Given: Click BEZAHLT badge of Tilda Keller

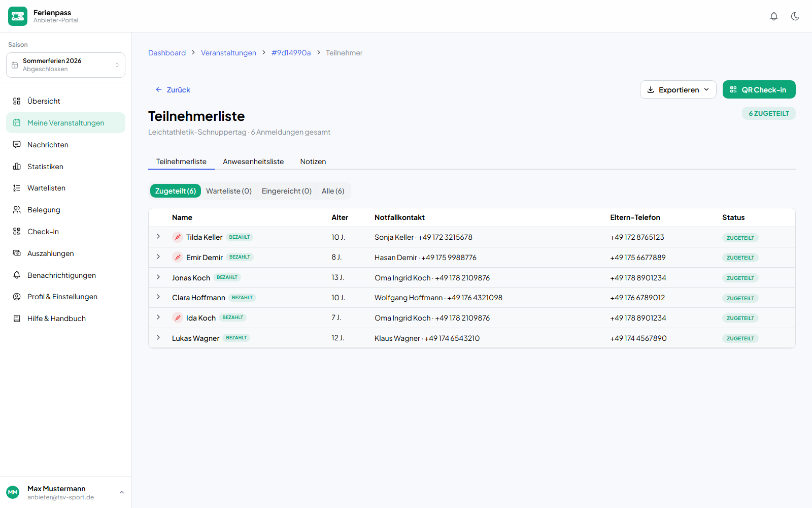Looking at the screenshot, I should (x=240, y=237).
